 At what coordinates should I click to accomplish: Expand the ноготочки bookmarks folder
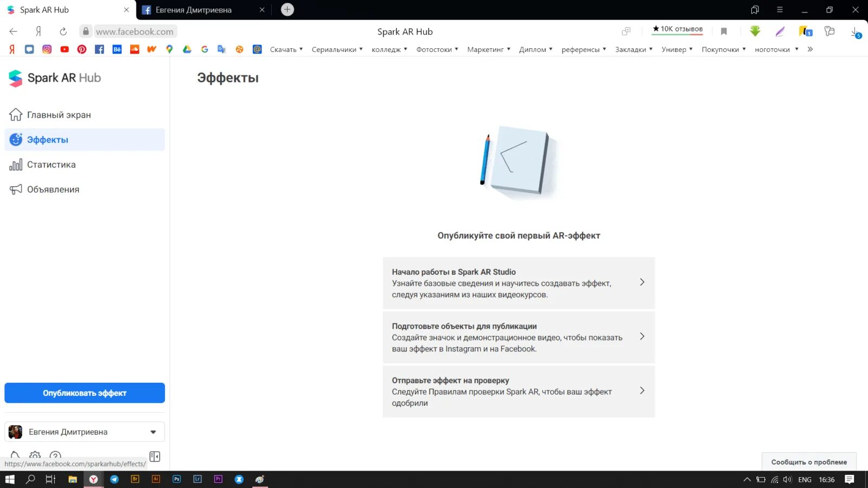pos(776,49)
